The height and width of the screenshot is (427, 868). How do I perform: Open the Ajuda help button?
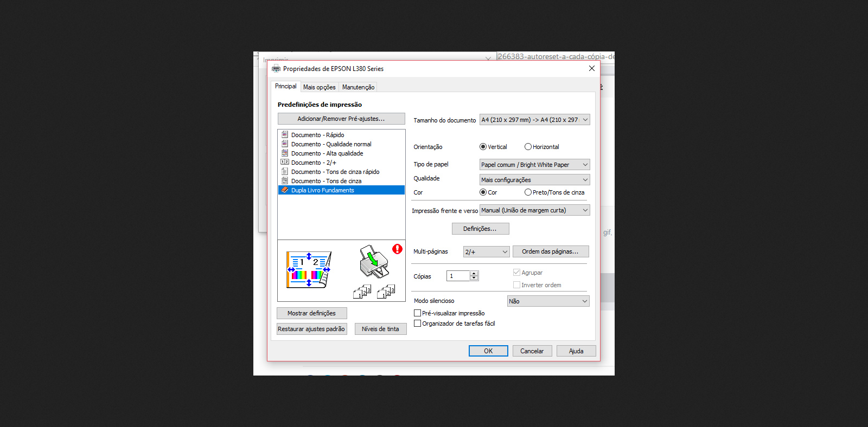coord(576,351)
